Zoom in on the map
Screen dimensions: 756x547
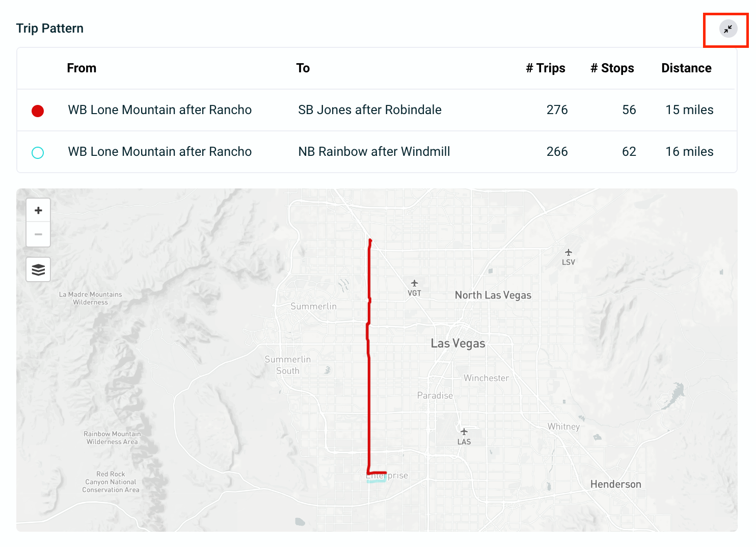point(38,210)
